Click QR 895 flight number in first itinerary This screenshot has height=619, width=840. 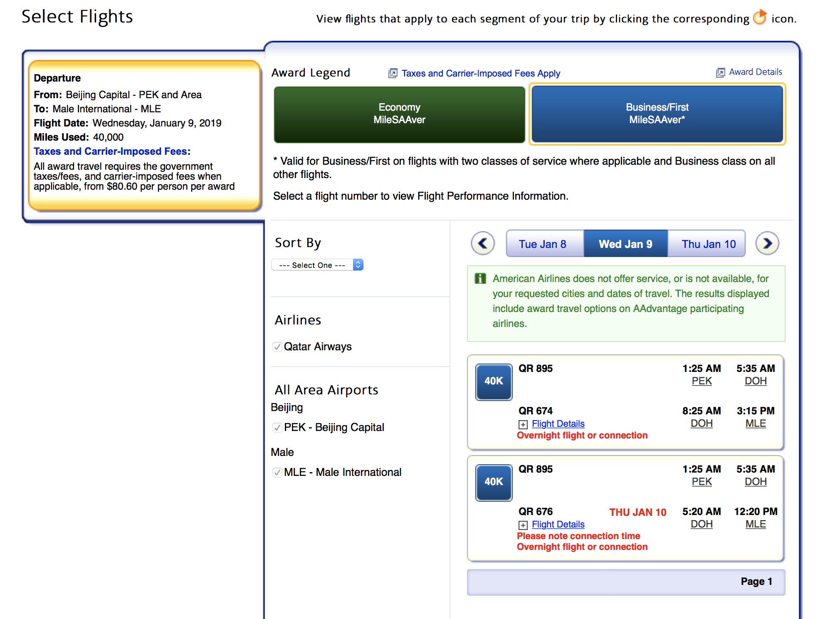(536, 369)
